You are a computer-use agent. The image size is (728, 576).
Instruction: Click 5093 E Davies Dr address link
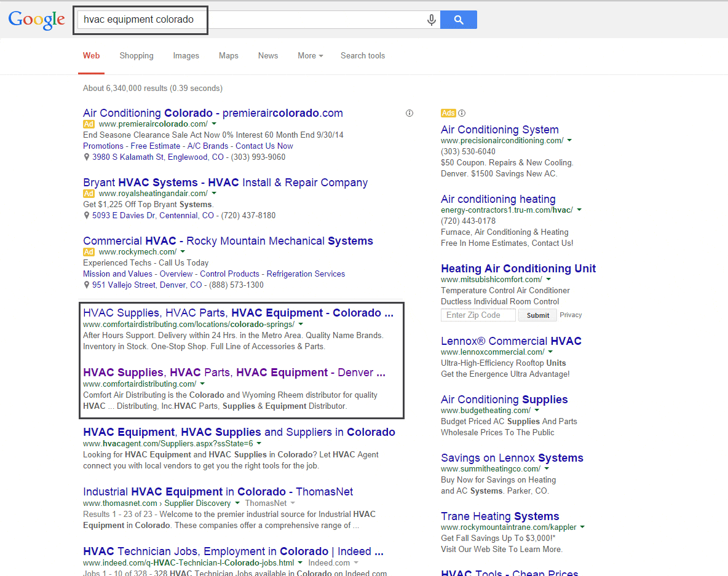[152, 216]
